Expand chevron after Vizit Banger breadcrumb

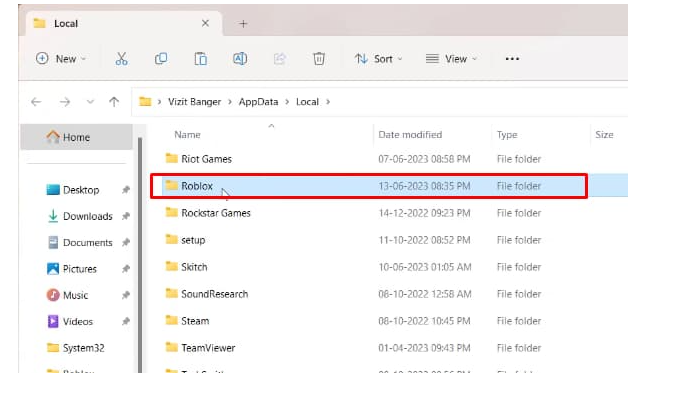pos(230,102)
